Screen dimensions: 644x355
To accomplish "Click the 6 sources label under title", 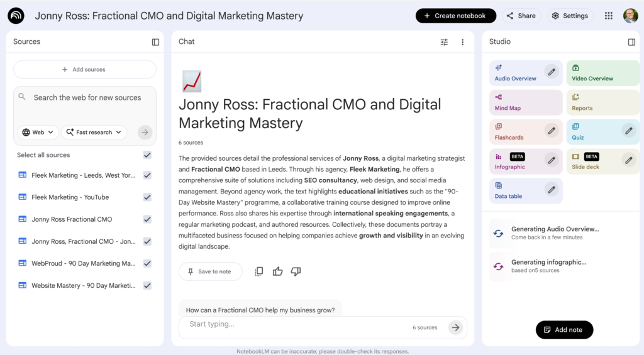I will click(191, 143).
